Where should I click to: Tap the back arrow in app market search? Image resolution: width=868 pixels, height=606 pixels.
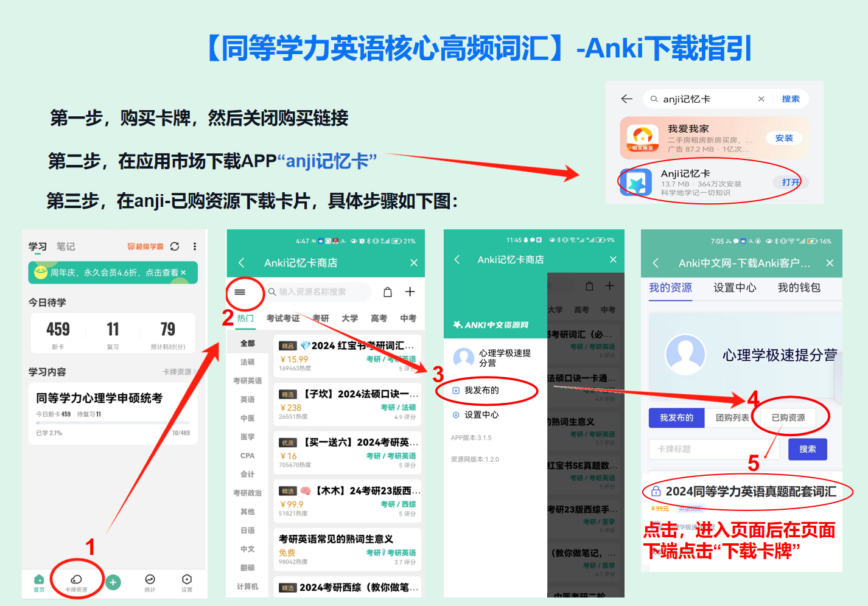pos(627,99)
